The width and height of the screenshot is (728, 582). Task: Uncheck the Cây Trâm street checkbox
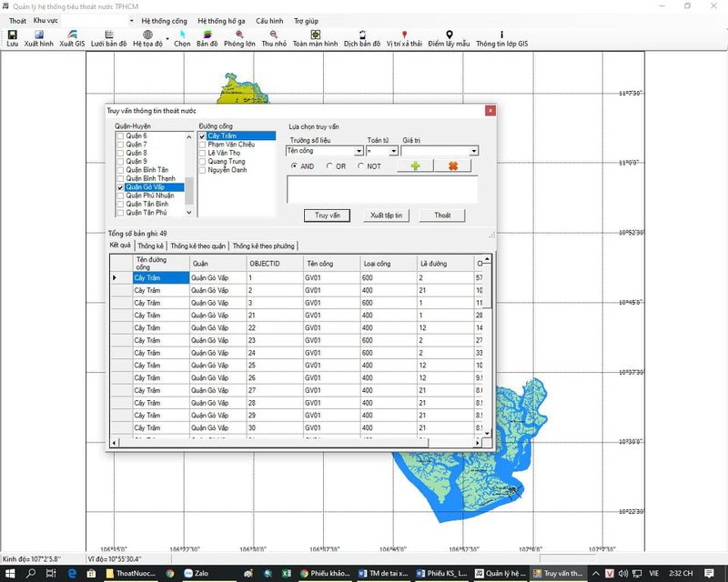click(x=202, y=136)
